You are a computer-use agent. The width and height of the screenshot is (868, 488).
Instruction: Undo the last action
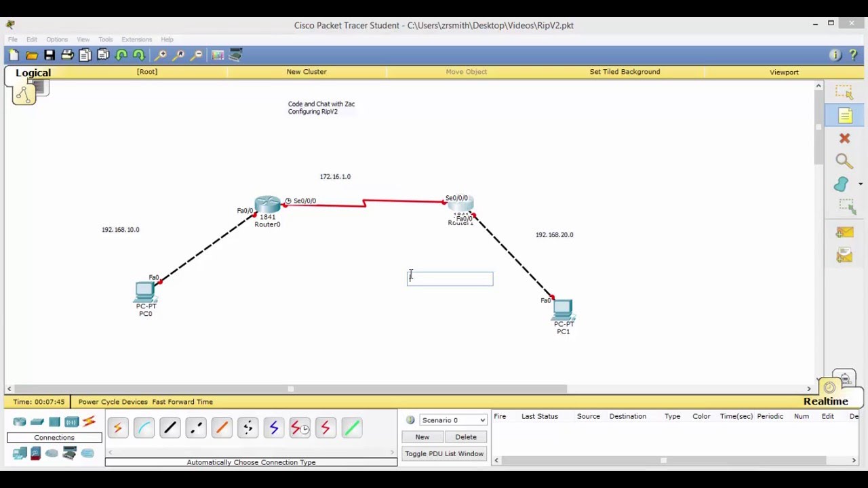pyautogui.click(x=121, y=56)
